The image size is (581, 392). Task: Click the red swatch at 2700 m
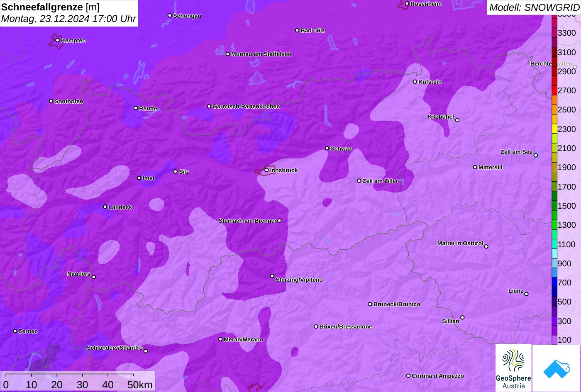click(554, 90)
